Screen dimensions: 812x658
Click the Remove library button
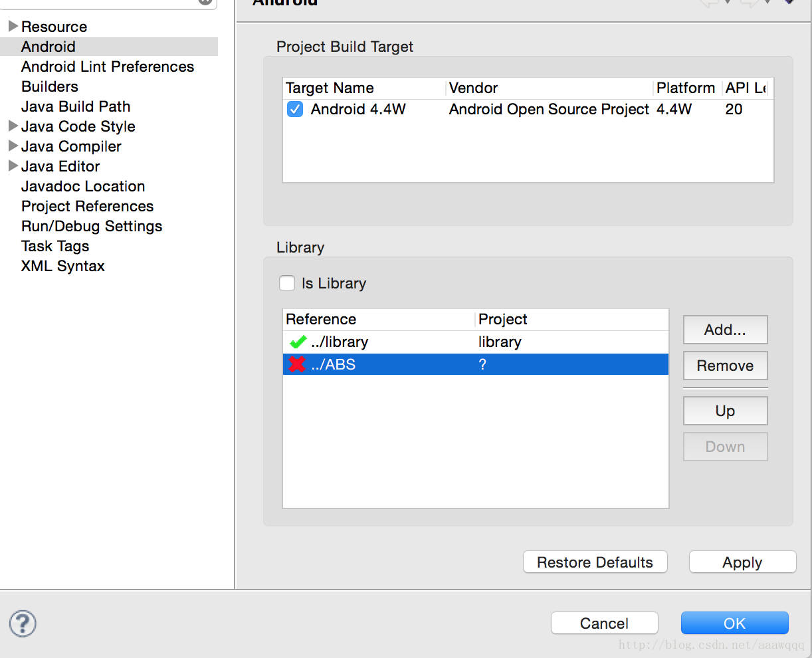tap(725, 366)
